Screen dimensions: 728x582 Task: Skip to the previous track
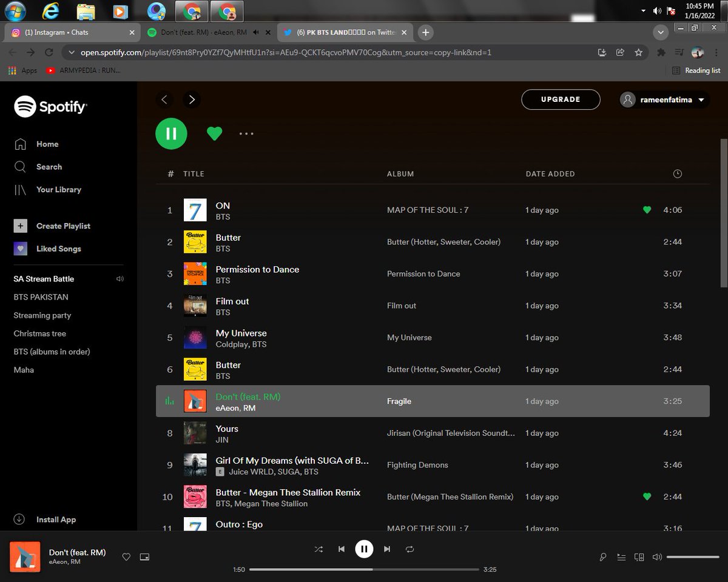click(x=342, y=549)
